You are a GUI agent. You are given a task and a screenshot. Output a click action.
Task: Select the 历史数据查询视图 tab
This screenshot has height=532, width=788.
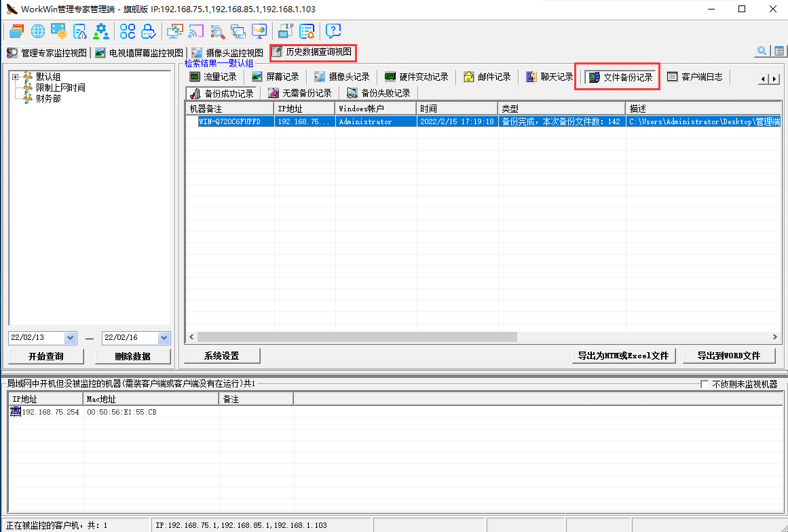(x=313, y=52)
